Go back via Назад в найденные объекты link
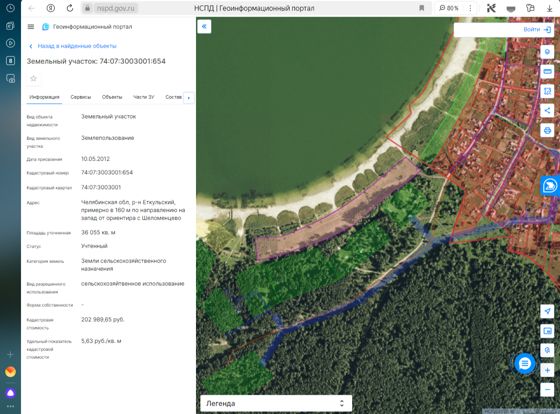Viewport: 560px width, 414px height. point(73,46)
